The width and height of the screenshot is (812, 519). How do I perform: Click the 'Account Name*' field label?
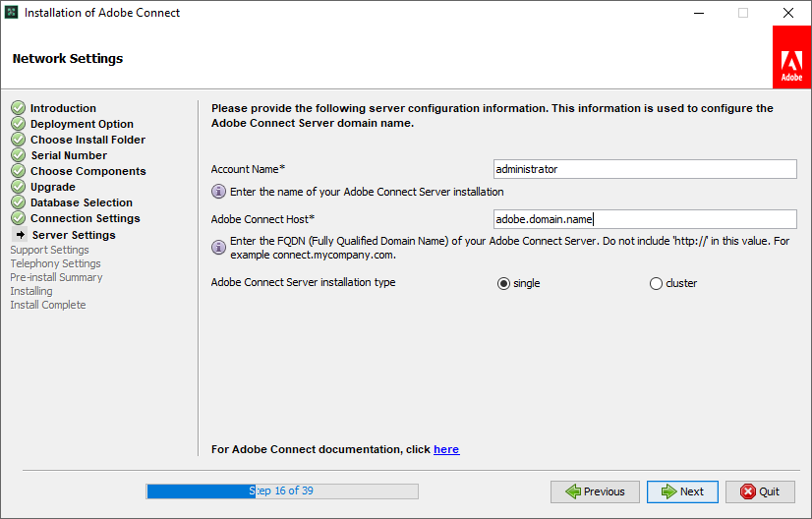pyautogui.click(x=248, y=169)
